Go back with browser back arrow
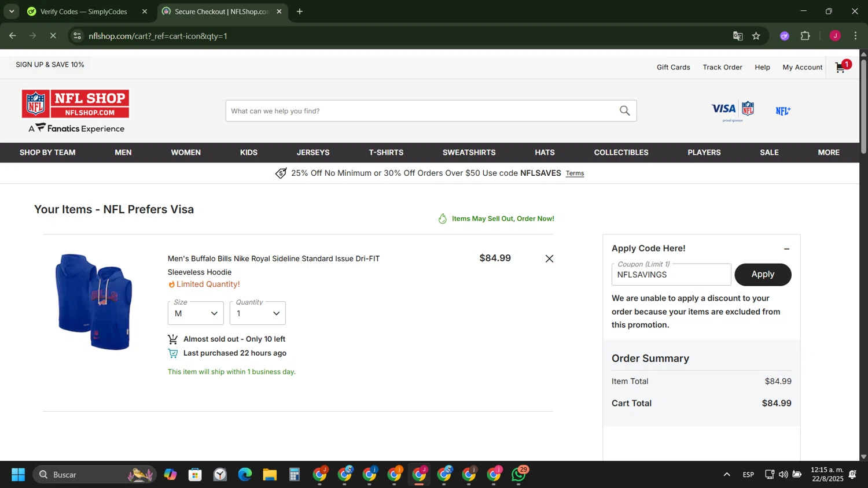The width and height of the screenshot is (868, 488). 13,36
